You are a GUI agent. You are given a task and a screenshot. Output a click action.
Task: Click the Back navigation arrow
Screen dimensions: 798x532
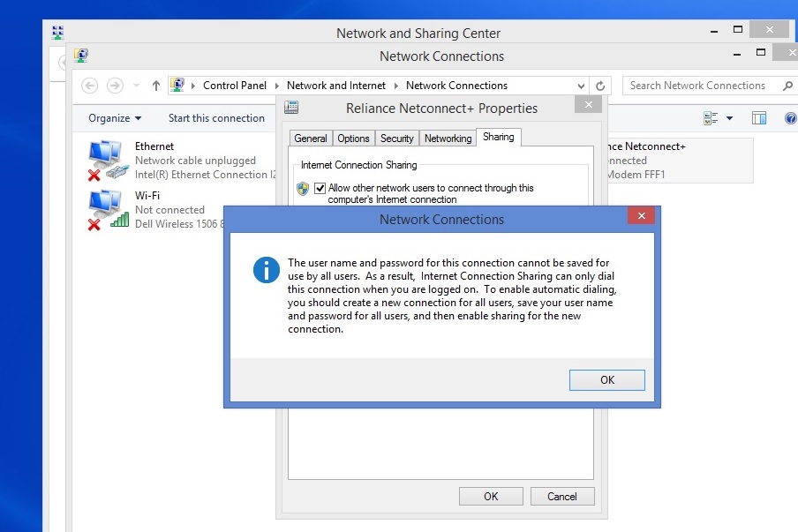(x=89, y=86)
